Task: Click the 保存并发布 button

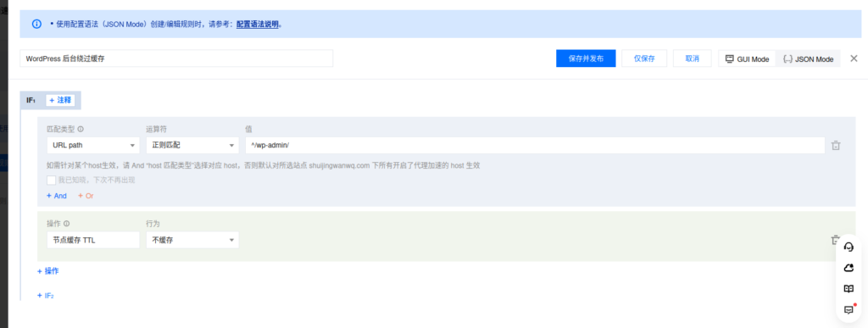Action: coord(586,58)
